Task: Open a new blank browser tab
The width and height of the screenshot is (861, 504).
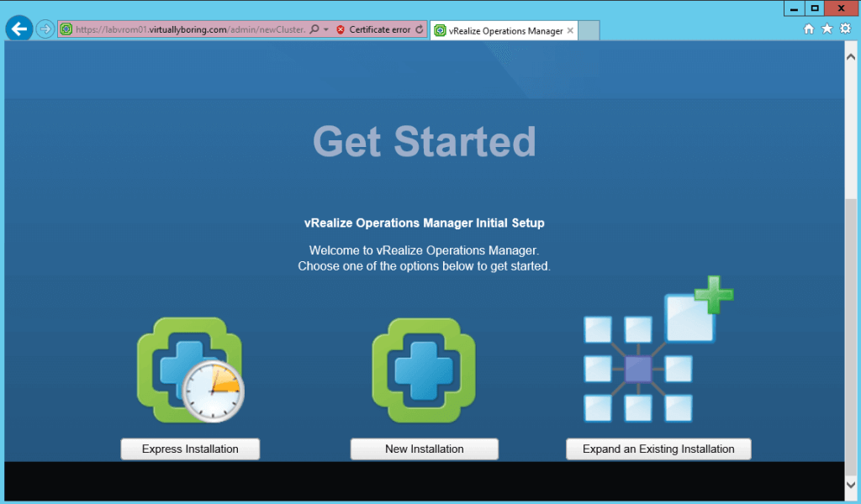Action: click(x=589, y=31)
